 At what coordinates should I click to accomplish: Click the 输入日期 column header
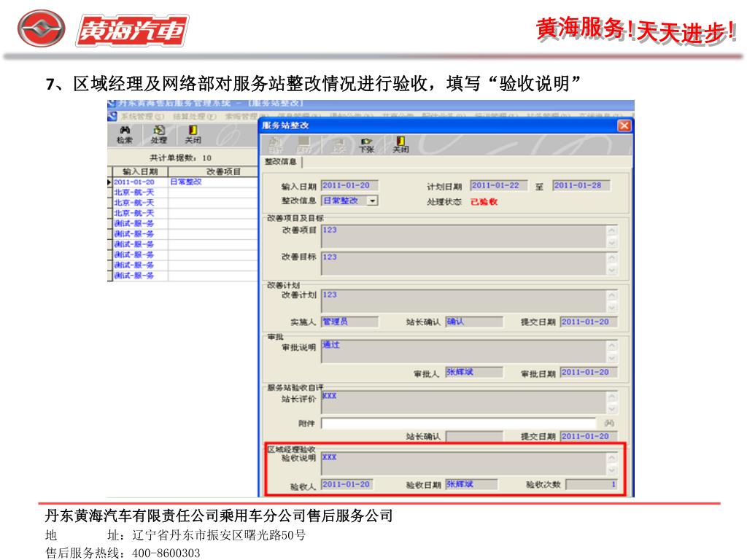pyautogui.click(x=140, y=171)
